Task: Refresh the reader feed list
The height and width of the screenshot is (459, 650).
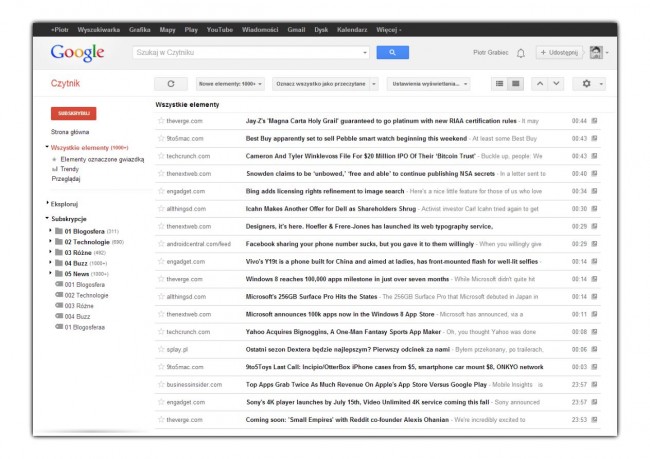Action: (171, 84)
